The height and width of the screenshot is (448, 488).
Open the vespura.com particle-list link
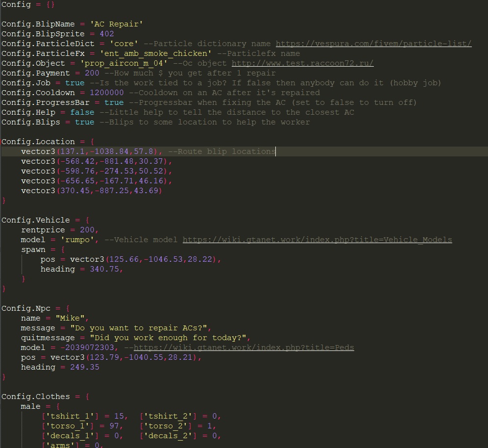[x=373, y=44]
